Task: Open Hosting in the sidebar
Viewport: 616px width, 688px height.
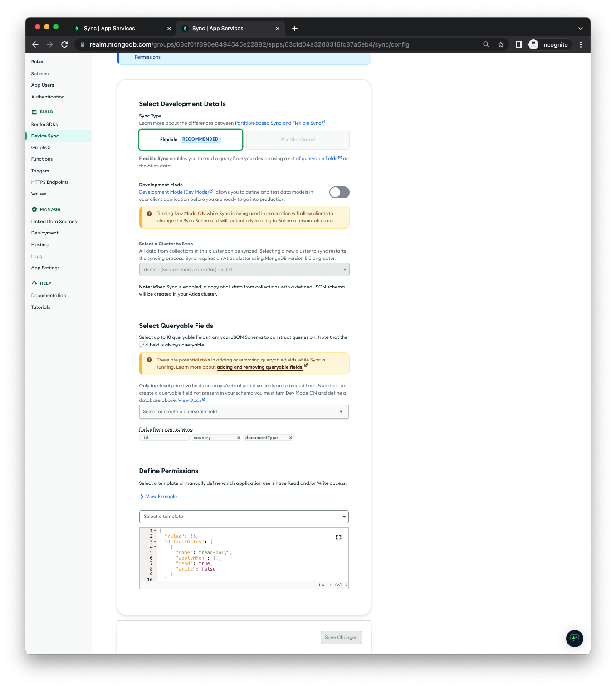Action: [40, 245]
